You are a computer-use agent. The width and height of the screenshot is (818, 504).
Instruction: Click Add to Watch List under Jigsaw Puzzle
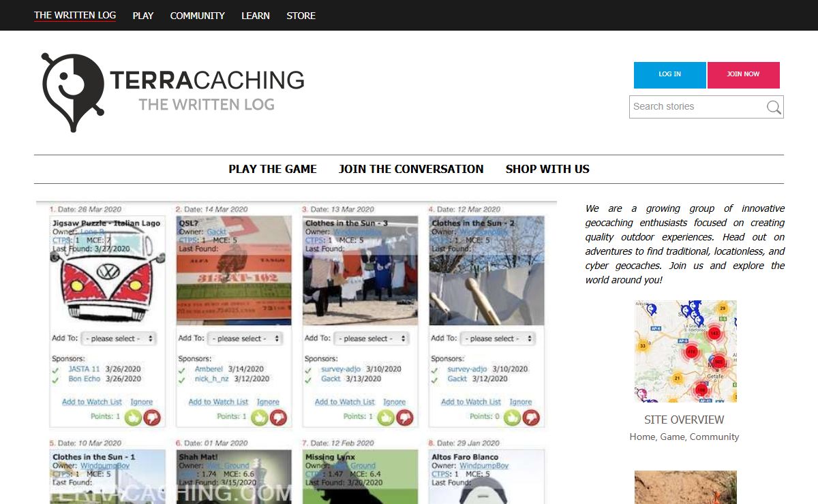pyautogui.click(x=92, y=402)
